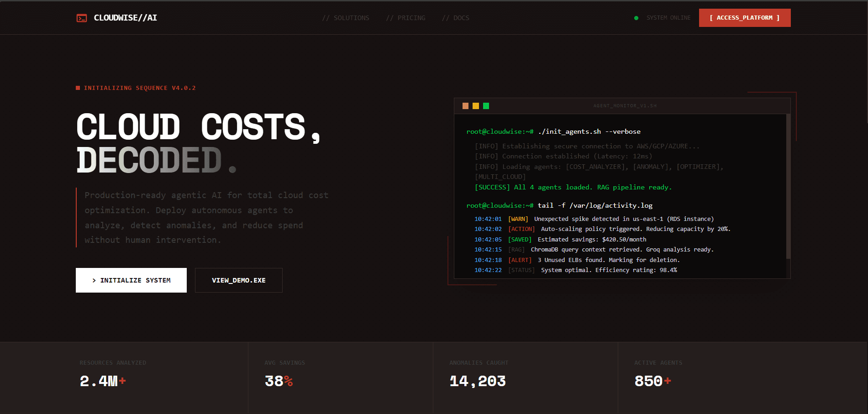868x414 pixels.
Task: Click the CloudWise terminal logo icon
Action: [82, 18]
